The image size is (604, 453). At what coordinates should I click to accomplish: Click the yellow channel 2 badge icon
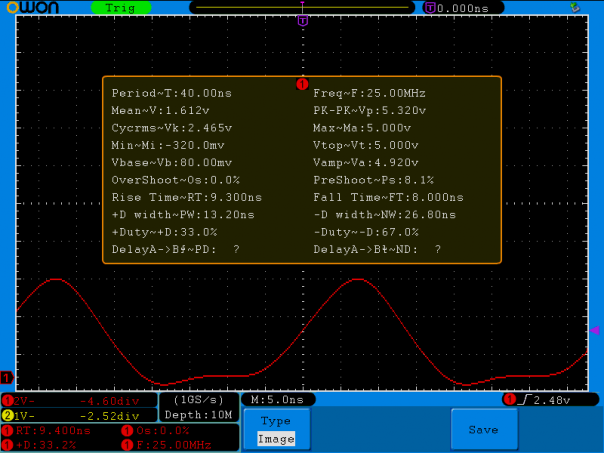[7, 415]
